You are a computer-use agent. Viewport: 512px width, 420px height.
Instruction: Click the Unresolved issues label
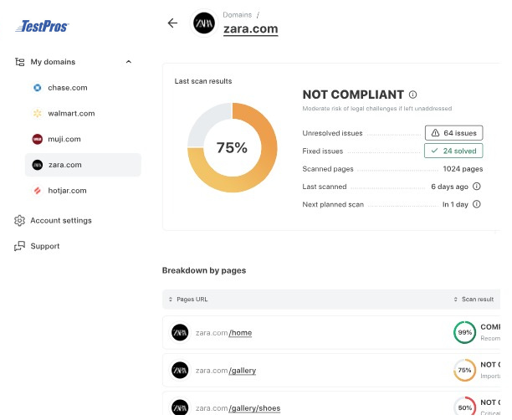[x=332, y=133]
